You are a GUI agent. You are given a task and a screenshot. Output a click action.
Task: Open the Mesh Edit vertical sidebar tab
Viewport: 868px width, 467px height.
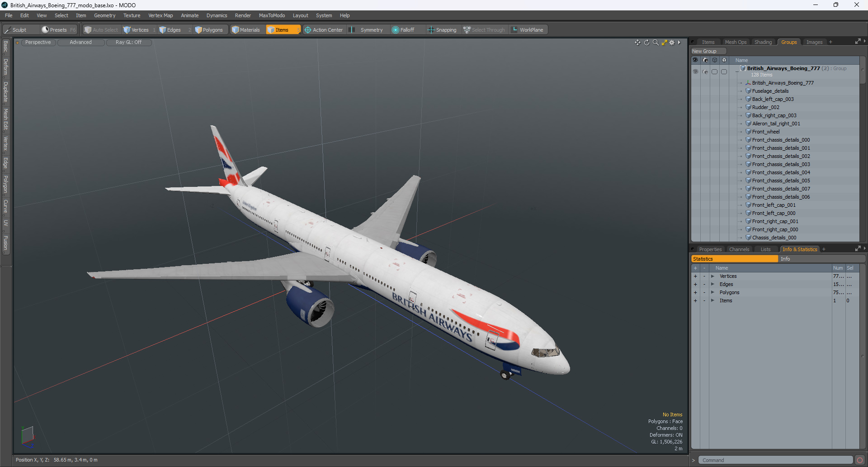tap(5, 119)
